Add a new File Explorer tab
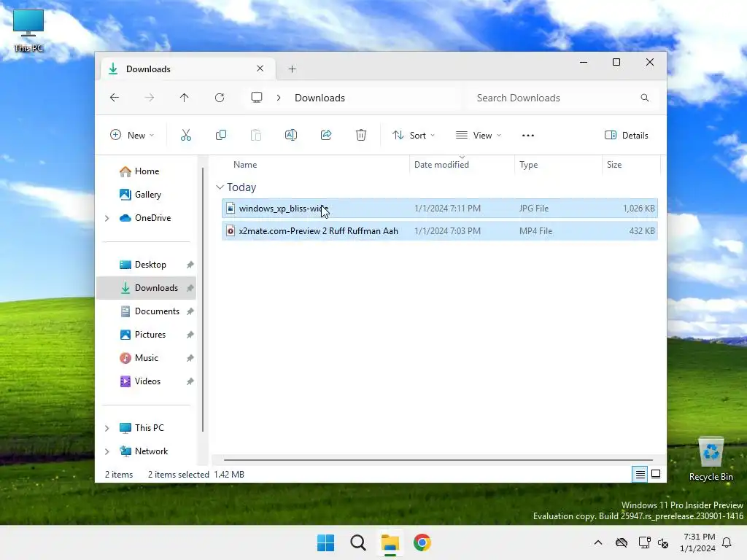The image size is (747, 560). (292, 69)
